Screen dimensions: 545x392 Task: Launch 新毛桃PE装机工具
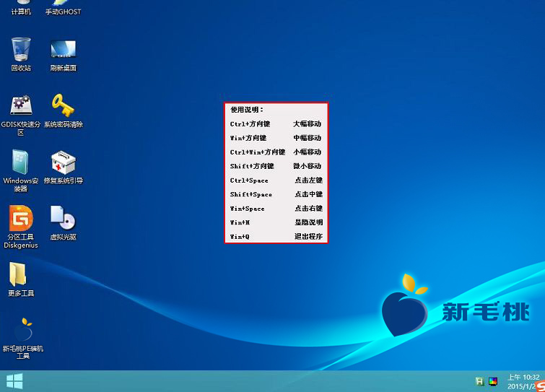(x=23, y=338)
